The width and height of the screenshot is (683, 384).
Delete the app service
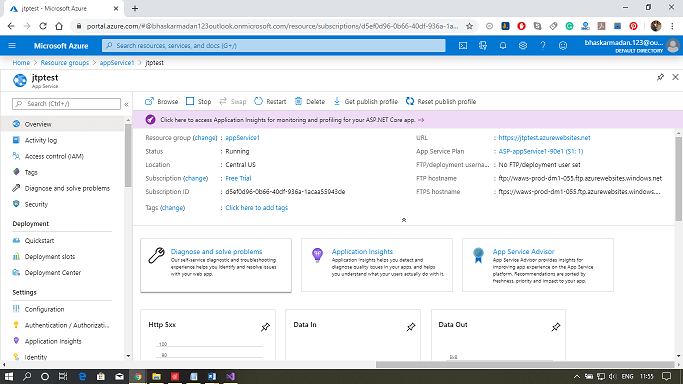tap(310, 101)
